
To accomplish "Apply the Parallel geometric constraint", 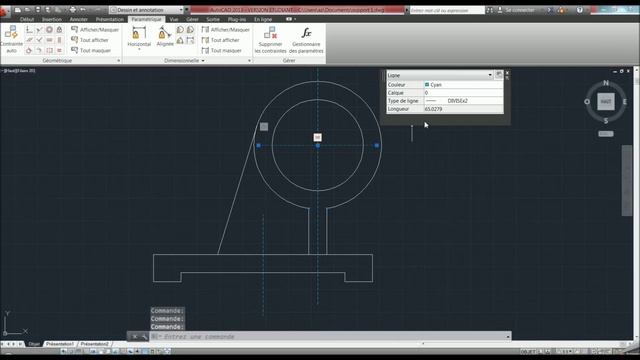I will coord(29,40).
